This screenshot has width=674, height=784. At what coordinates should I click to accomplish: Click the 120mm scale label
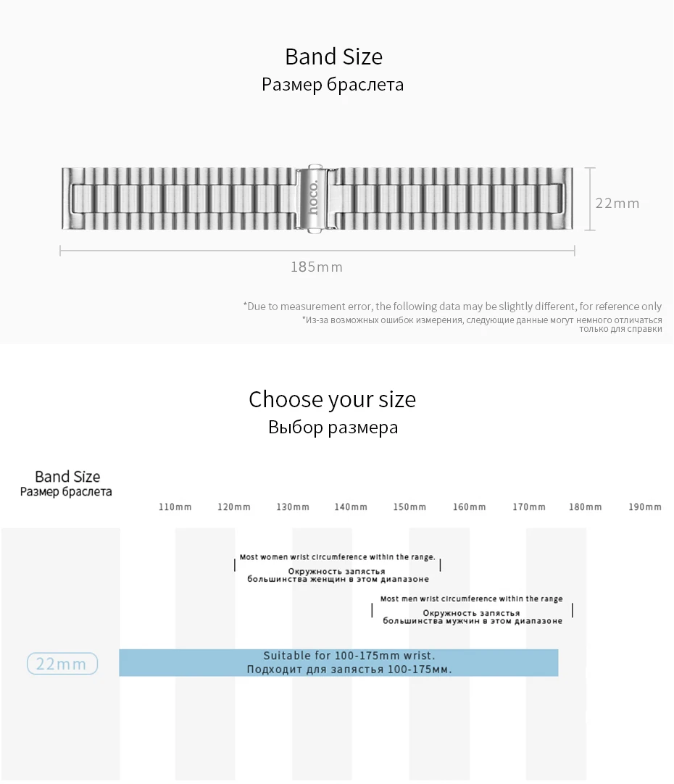234,507
